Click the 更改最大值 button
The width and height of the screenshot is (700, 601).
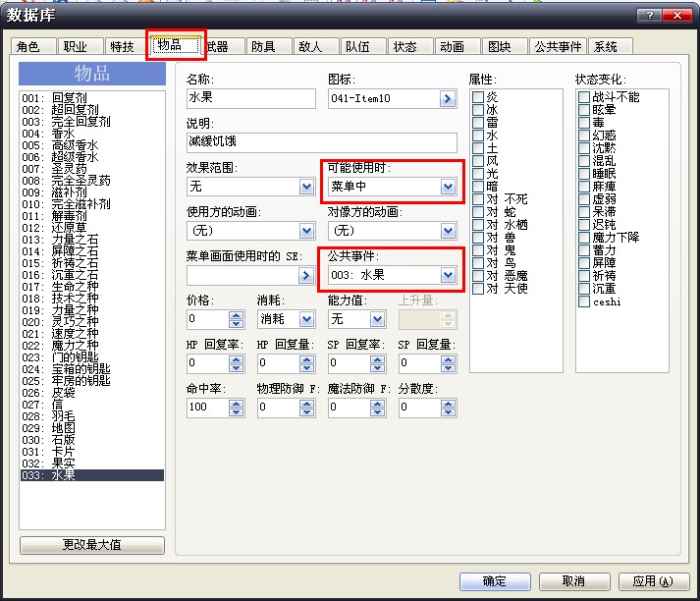[92, 545]
